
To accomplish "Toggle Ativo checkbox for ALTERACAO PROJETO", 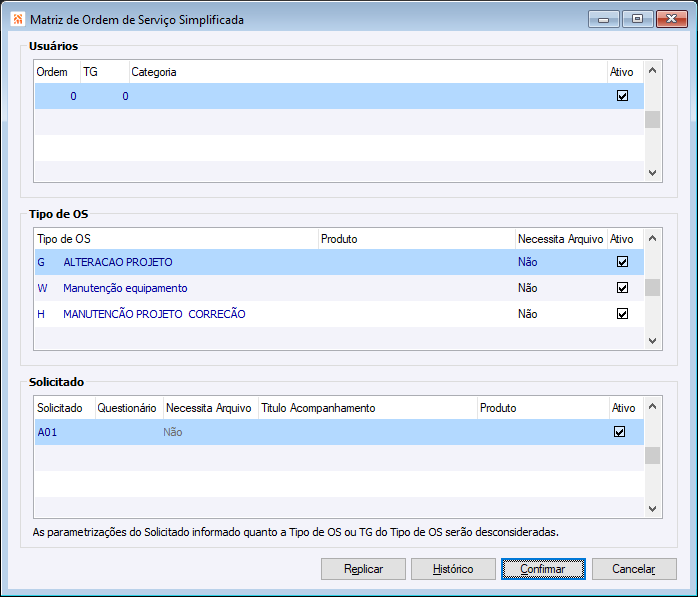I will coord(622,262).
